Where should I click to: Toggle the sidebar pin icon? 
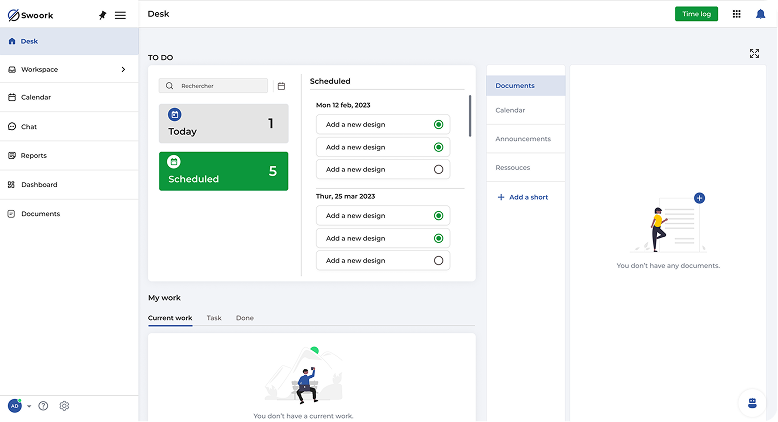[x=102, y=15]
